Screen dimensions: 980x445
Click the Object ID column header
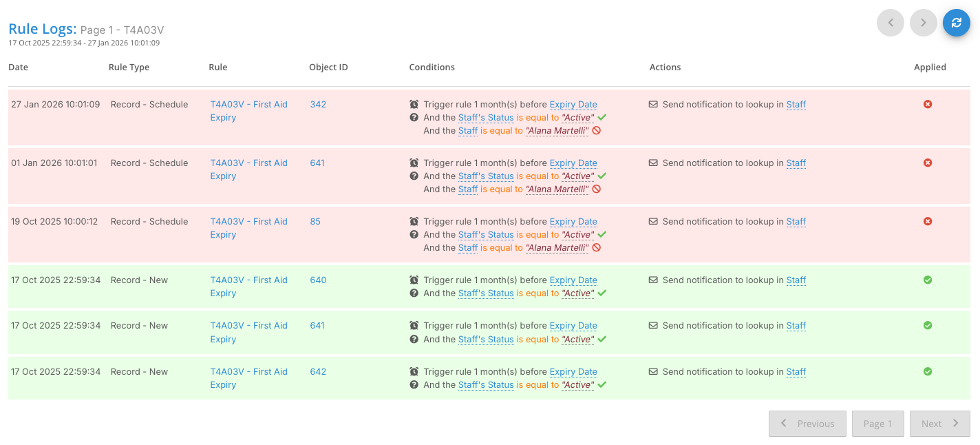[x=328, y=68]
